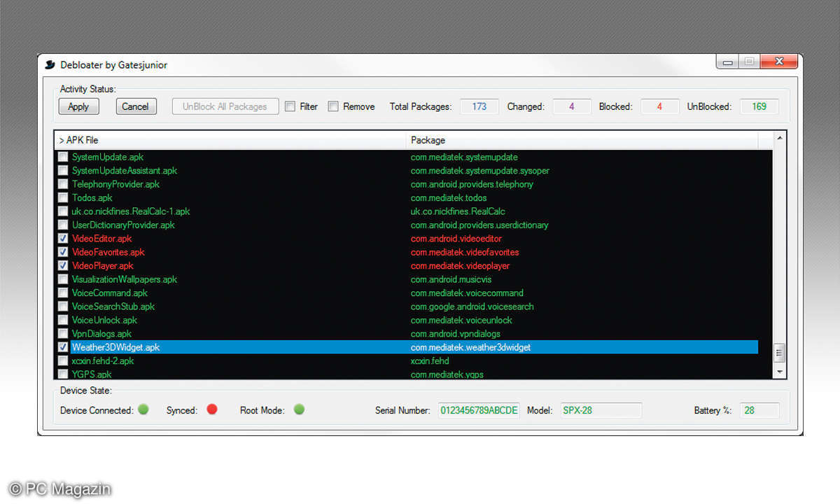Click the Apply button
Image resolution: width=840 pixels, height=504 pixels.
78,106
